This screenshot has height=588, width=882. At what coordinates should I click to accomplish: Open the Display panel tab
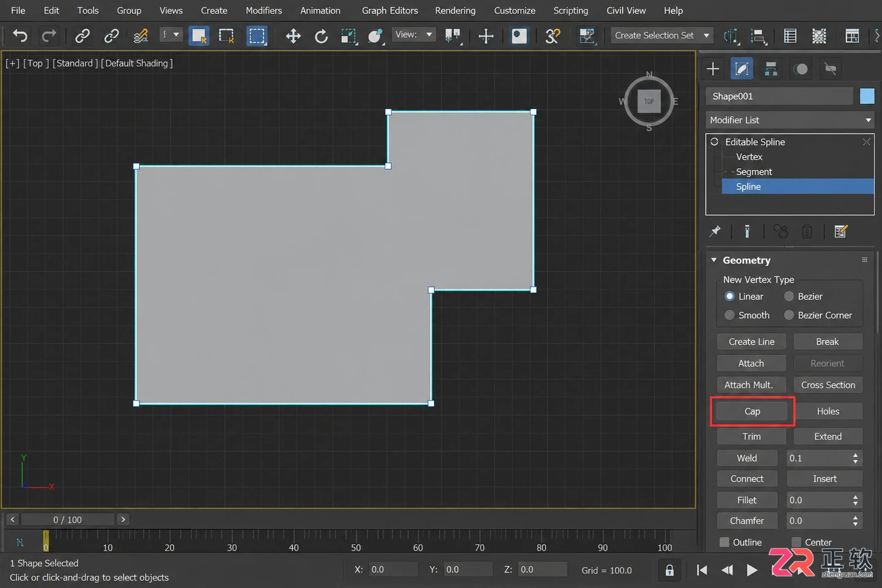pos(830,69)
